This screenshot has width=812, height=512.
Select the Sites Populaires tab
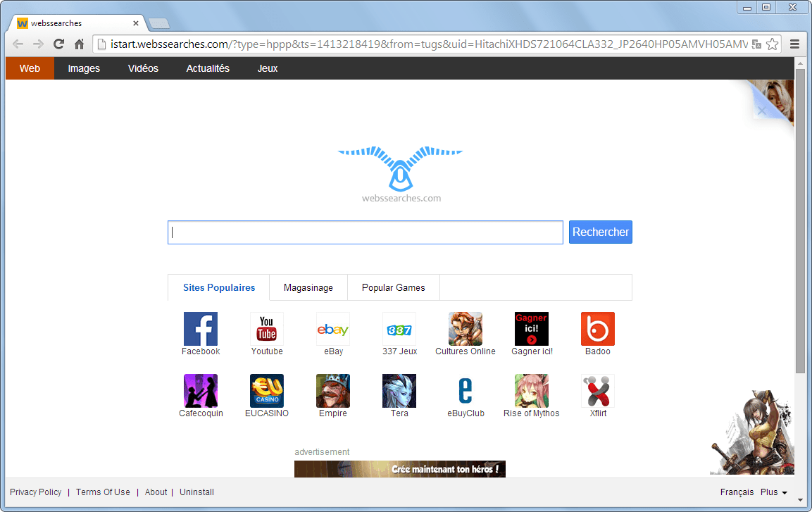tap(218, 287)
